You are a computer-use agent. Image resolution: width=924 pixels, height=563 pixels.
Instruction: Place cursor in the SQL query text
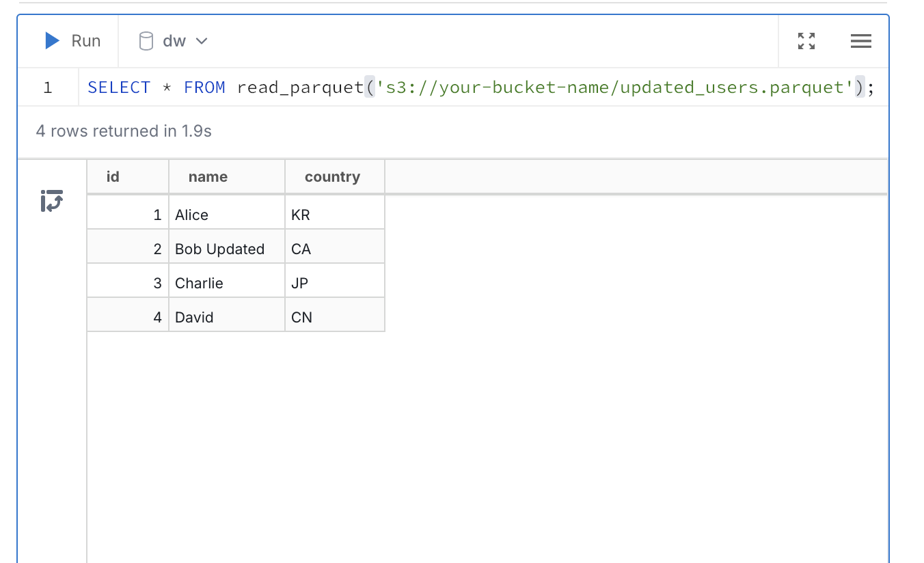click(x=205, y=87)
